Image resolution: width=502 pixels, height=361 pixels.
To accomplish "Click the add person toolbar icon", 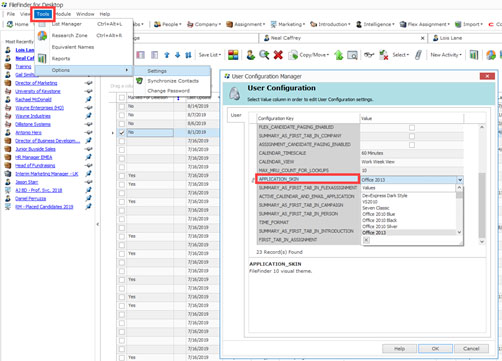I will [x=251, y=55].
